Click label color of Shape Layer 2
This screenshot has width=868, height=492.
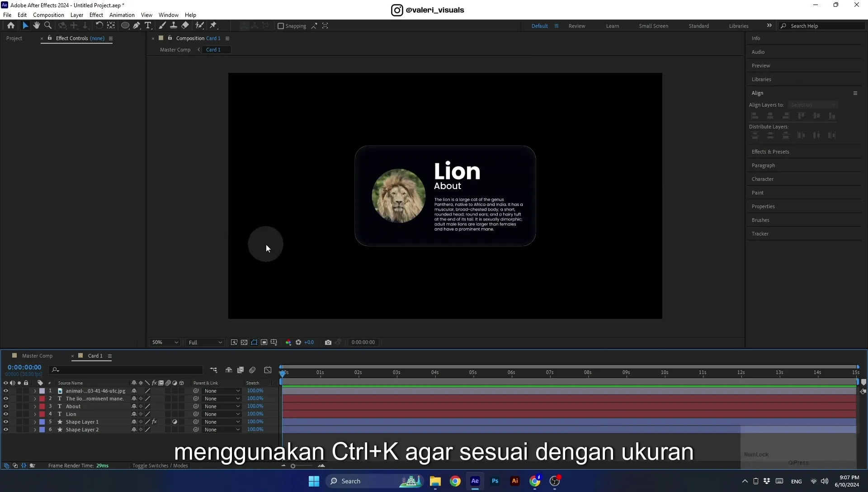point(42,430)
